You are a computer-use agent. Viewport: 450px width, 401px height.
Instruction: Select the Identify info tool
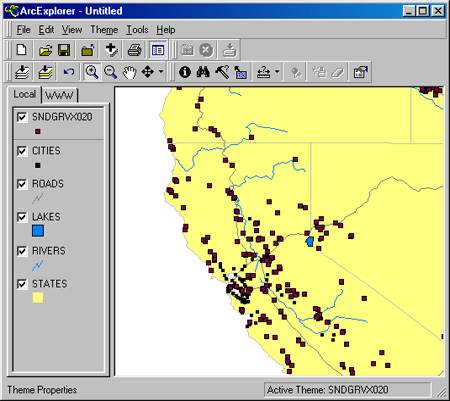185,72
